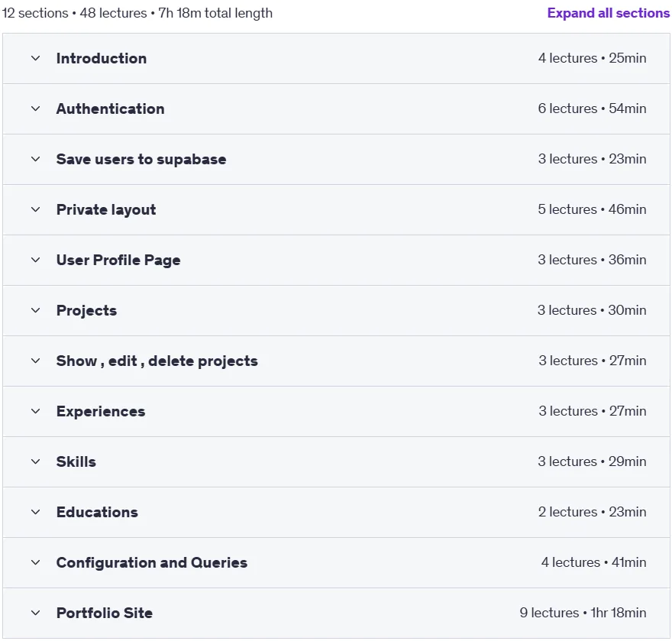This screenshot has width=672, height=641.
Task: Click chevron for Show, edit, delete projects
Action: click(36, 361)
